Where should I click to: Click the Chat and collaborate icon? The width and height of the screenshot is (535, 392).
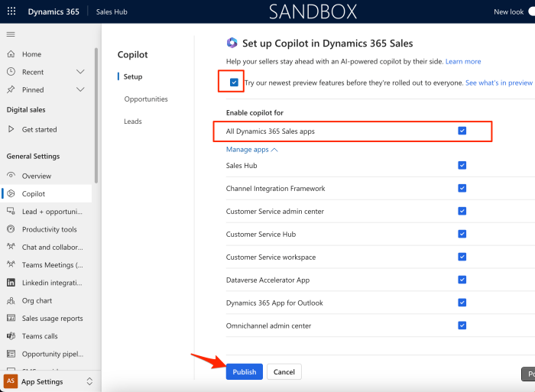[x=11, y=246]
